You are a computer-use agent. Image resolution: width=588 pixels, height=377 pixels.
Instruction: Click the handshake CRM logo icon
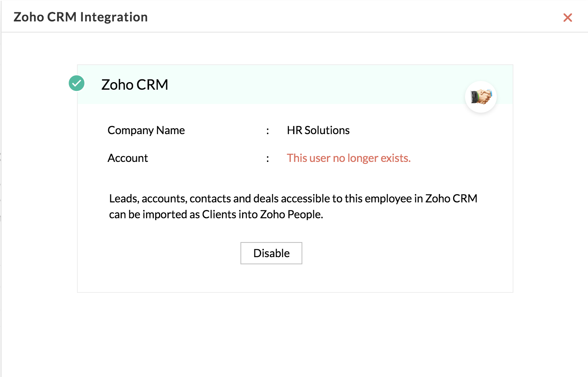(481, 97)
